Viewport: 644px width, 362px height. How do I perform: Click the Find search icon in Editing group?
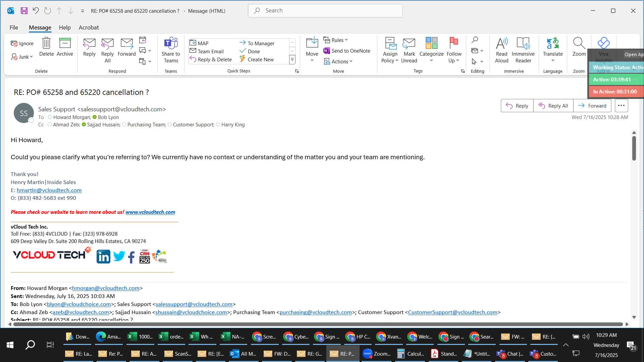(475, 40)
